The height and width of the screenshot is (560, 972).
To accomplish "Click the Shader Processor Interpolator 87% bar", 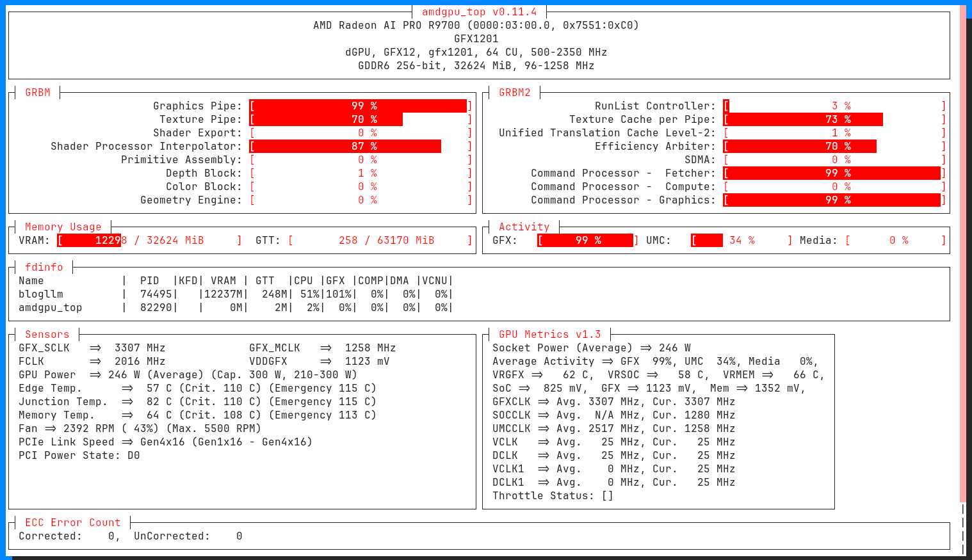I will [360, 146].
